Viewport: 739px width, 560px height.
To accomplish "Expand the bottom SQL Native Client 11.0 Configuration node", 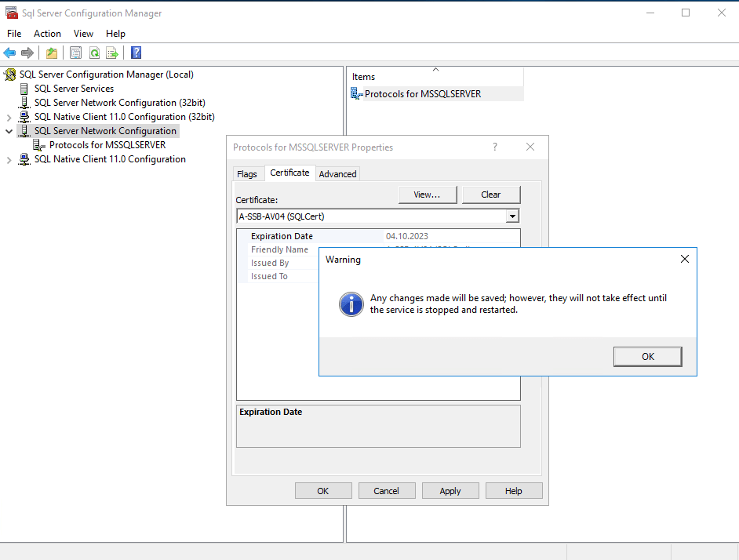I will (9, 159).
